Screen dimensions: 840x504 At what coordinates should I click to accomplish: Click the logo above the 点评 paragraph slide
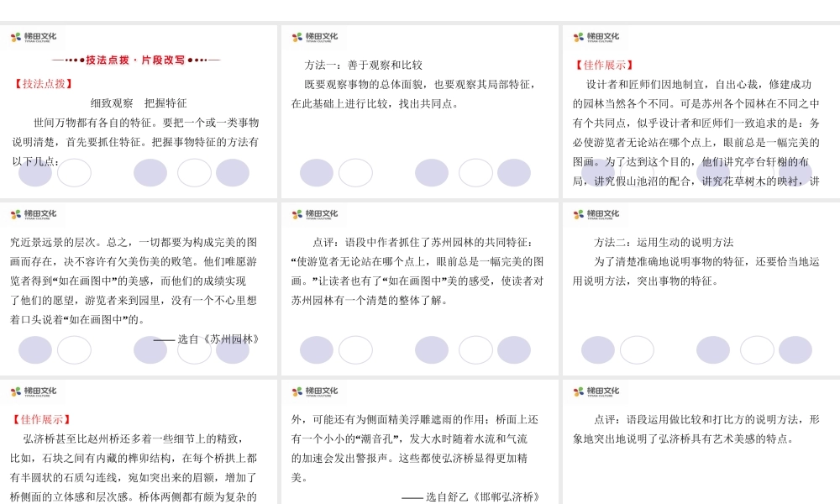pos(315,214)
